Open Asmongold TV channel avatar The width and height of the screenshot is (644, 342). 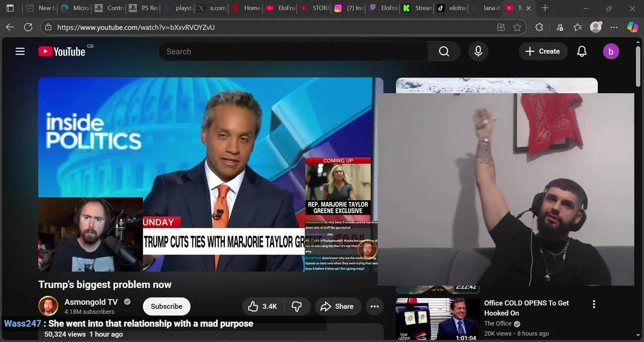(48, 306)
